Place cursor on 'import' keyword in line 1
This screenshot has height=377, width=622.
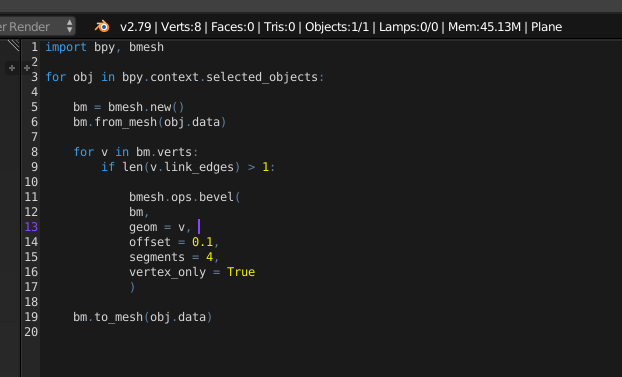66,47
